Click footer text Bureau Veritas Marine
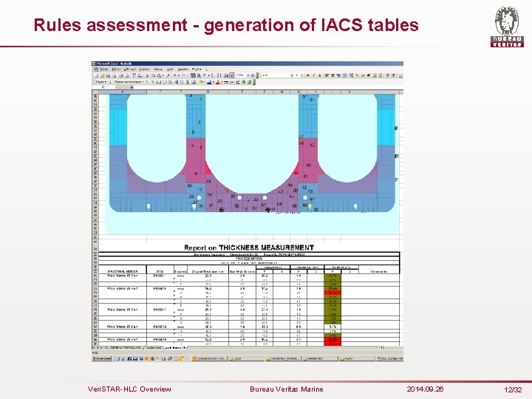The width and height of the screenshot is (532, 399). click(287, 389)
